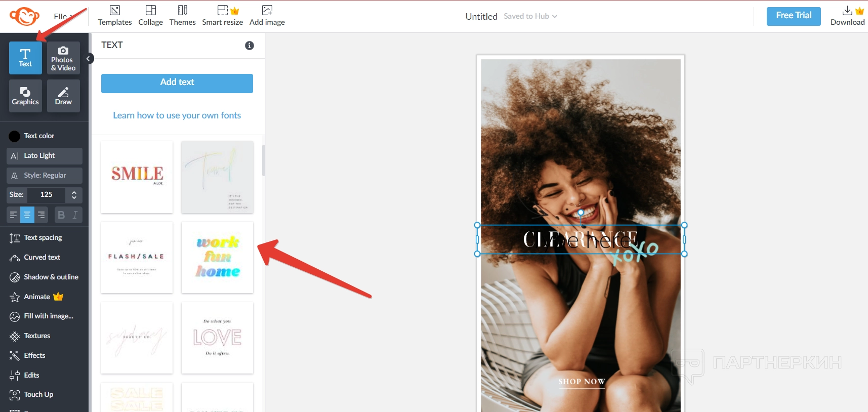Select the LOVE text template
This screenshot has width=868, height=412.
pos(217,338)
